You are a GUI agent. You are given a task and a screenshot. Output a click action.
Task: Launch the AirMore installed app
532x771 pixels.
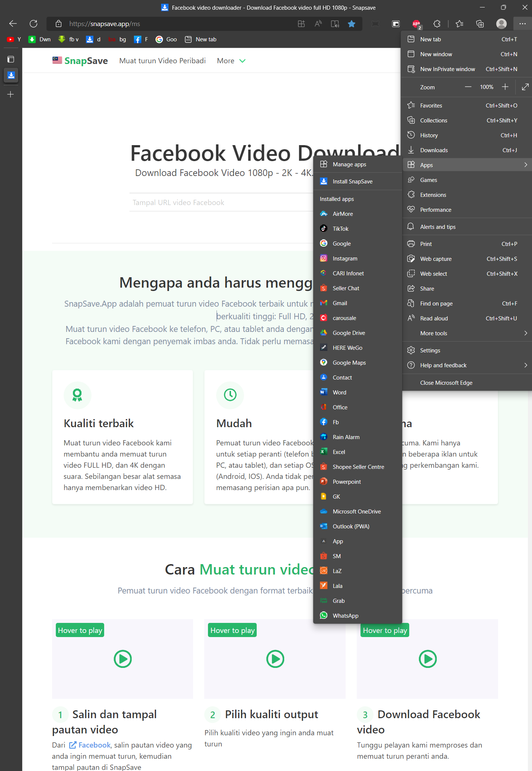(358, 214)
